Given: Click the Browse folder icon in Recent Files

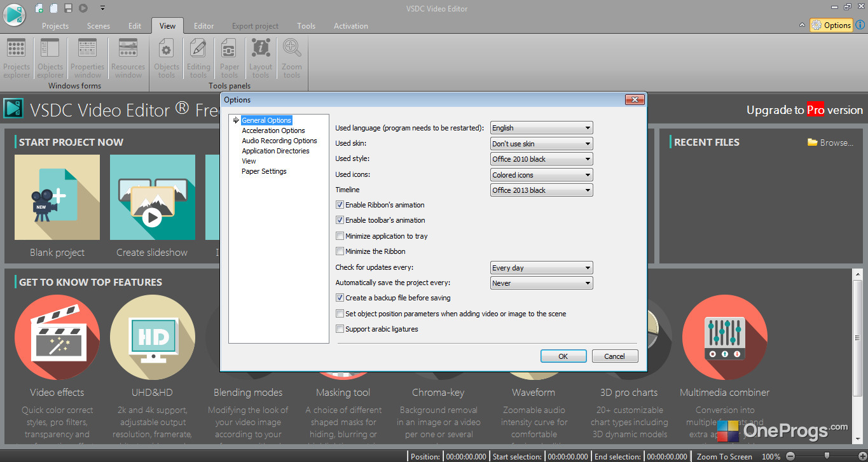Looking at the screenshot, I should (x=812, y=142).
